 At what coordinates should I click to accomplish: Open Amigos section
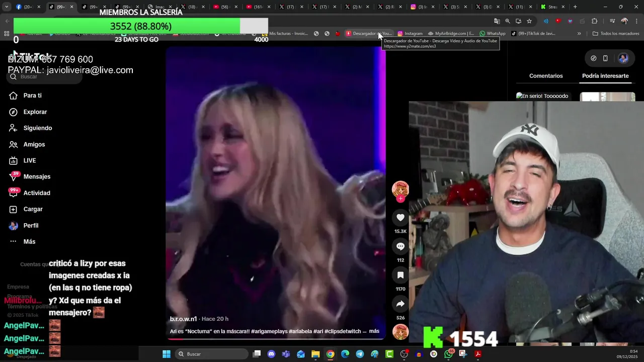(x=34, y=144)
